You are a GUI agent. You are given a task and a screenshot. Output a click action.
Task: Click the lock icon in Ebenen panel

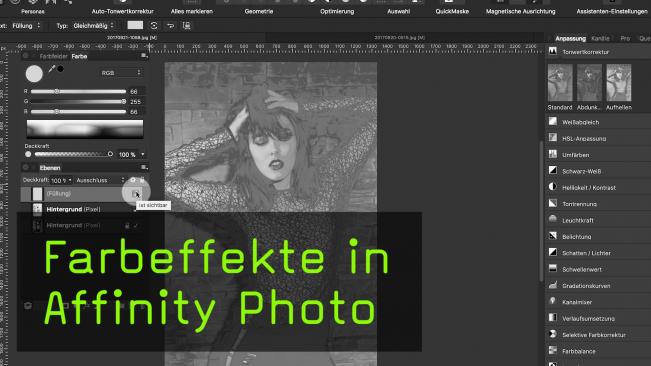142,180
